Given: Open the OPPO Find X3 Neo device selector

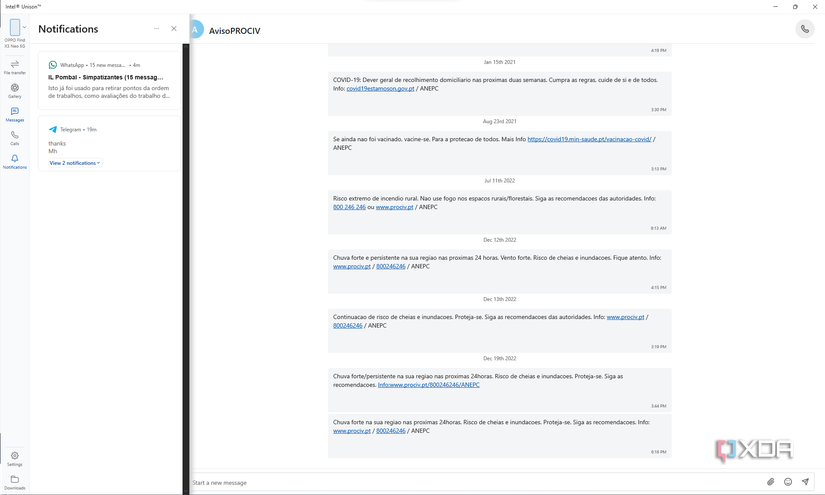Looking at the screenshot, I should [x=15, y=33].
